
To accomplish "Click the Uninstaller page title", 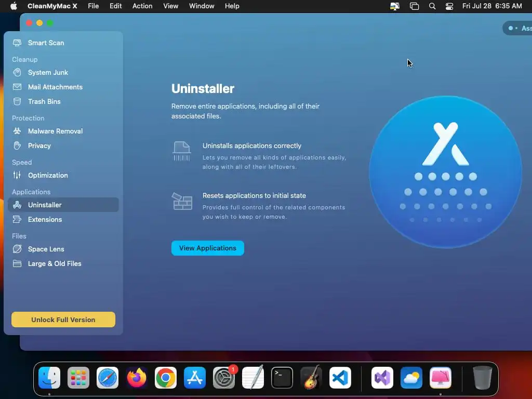I will pos(203,88).
